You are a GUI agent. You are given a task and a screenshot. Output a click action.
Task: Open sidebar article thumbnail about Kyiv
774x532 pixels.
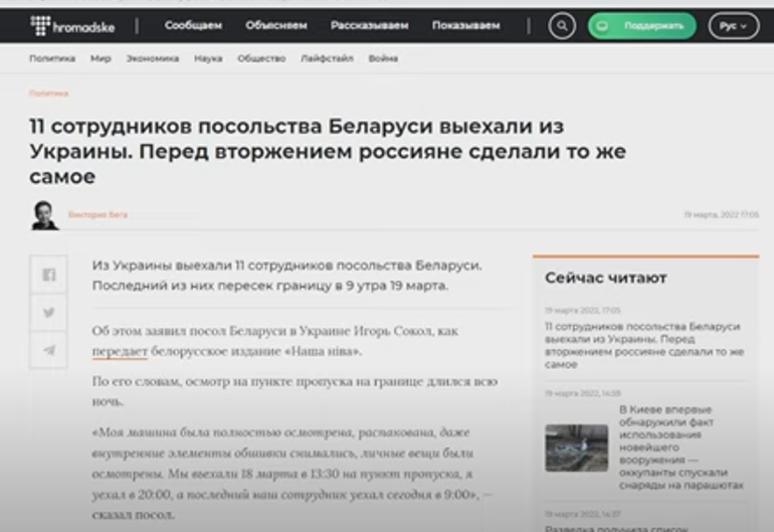click(x=576, y=447)
